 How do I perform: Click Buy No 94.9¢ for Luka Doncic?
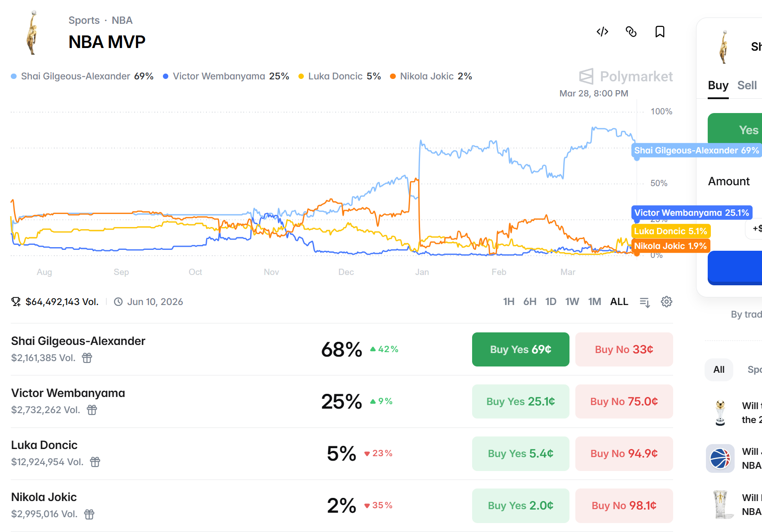coord(624,454)
